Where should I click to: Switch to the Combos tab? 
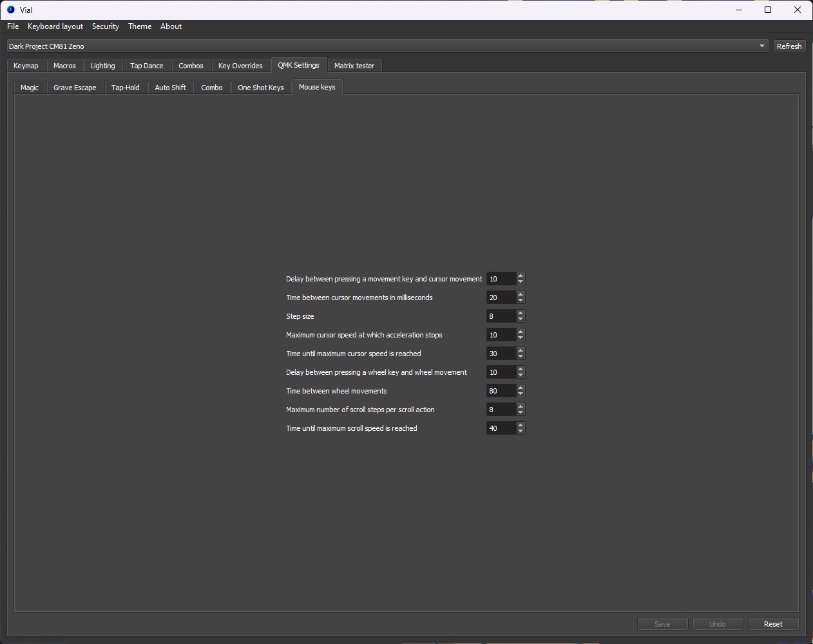click(x=191, y=66)
